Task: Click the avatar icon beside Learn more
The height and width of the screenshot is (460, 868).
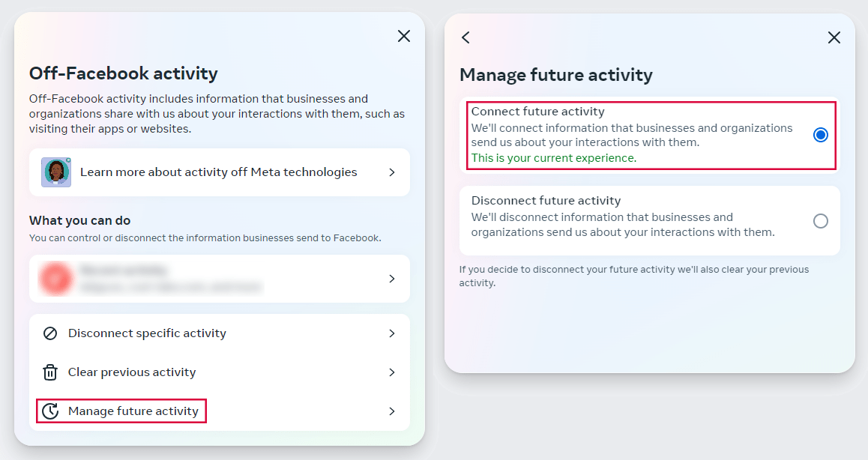Action: pyautogui.click(x=56, y=172)
